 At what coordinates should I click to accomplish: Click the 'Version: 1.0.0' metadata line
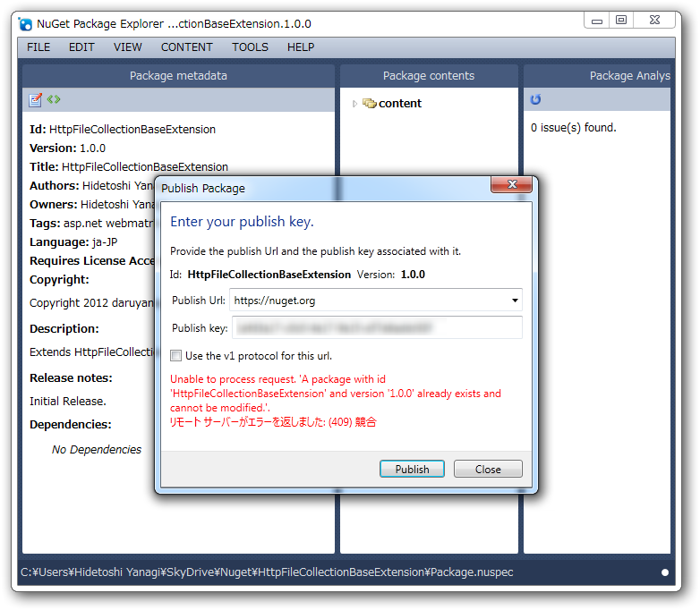(x=67, y=148)
